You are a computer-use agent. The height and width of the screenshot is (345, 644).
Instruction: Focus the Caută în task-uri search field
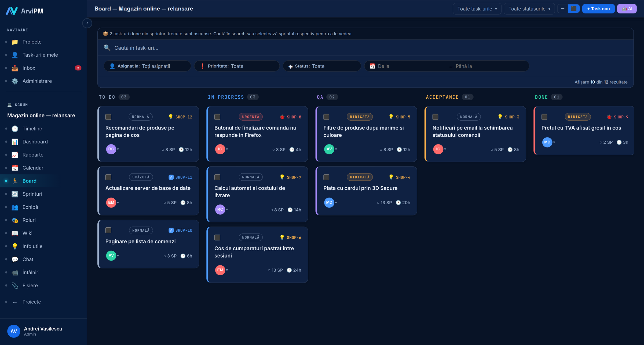[x=365, y=48]
